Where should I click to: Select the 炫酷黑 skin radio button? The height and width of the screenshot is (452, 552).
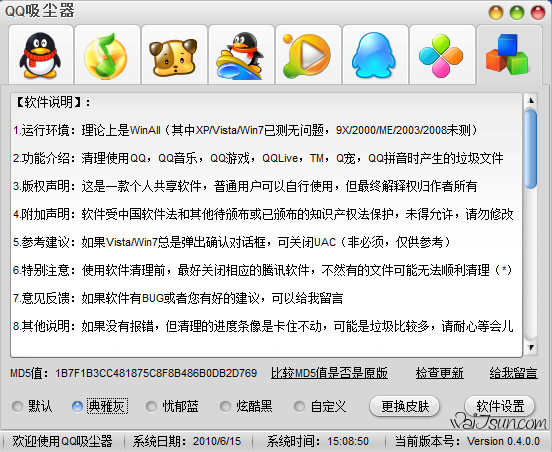246,406
